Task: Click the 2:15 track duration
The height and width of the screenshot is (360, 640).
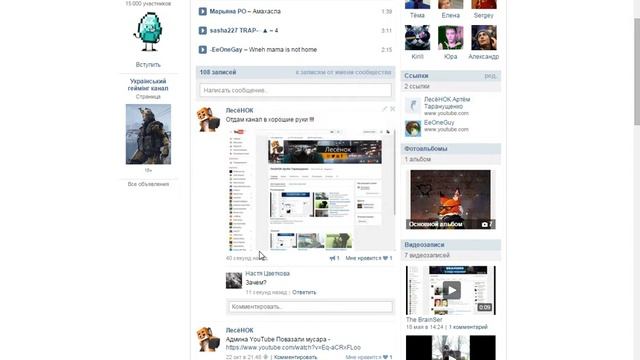Action: [387, 50]
